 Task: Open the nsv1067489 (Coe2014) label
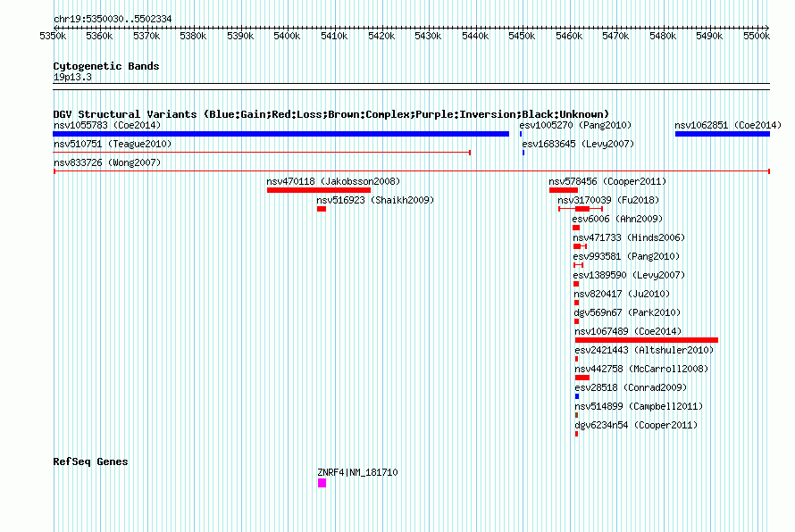coord(628,331)
